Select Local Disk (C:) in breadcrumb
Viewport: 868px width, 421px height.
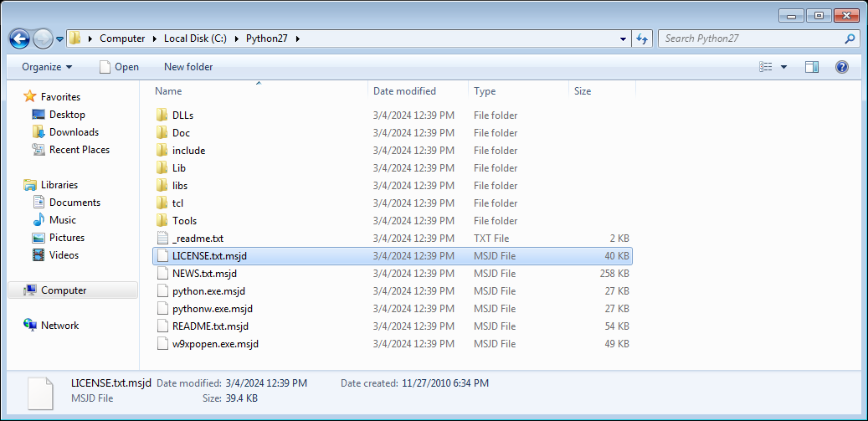tap(195, 39)
